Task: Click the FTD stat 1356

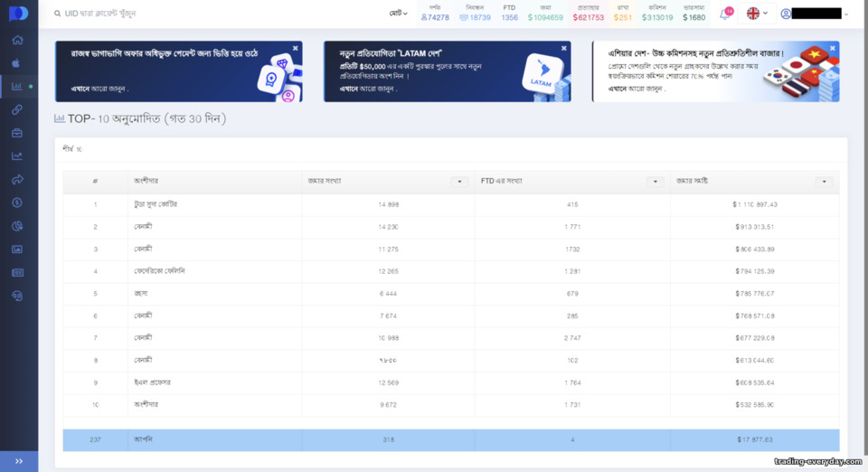Action: (509, 14)
